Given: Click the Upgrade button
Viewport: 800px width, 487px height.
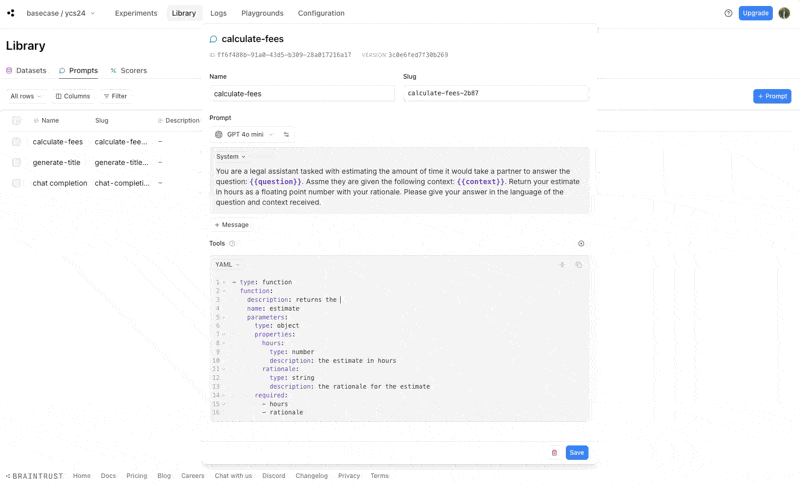Looking at the screenshot, I should coord(755,13).
